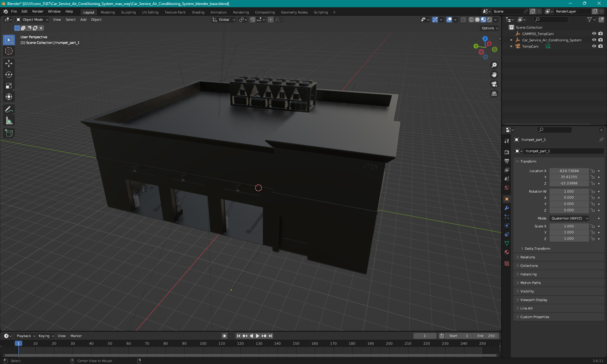Open the Layout workspace tab
This screenshot has height=364, width=607.
point(89,12)
